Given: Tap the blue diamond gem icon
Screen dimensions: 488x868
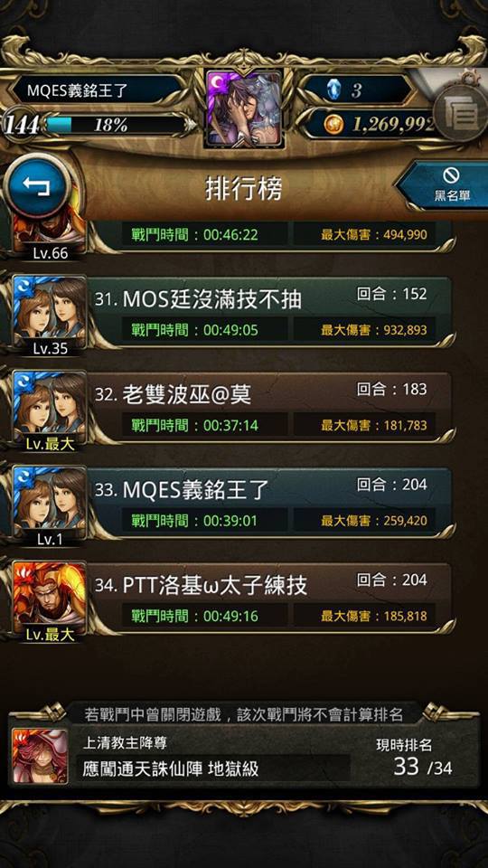Looking at the screenshot, I should [x=332, y=90].
